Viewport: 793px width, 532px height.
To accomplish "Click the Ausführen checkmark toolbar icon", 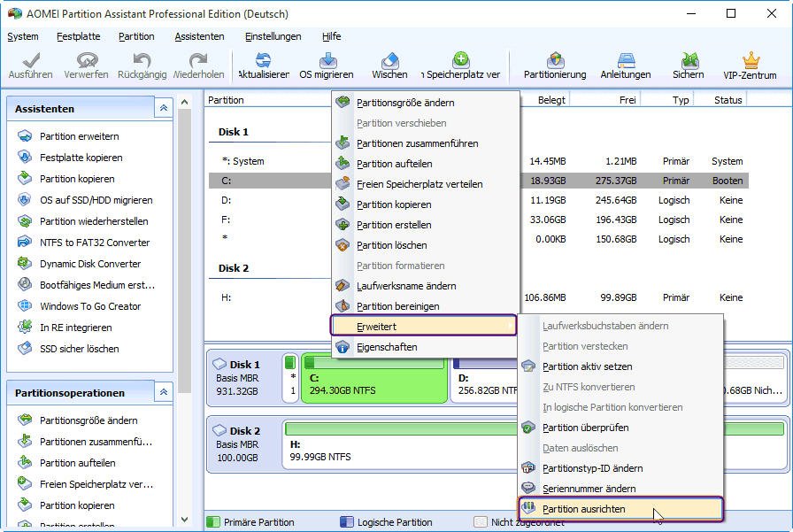I will (31, 60).
